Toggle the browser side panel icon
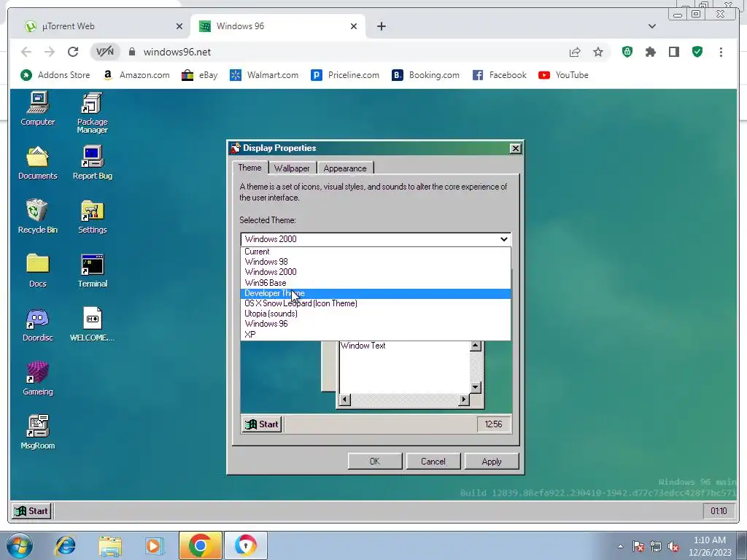 click(673, 52)
